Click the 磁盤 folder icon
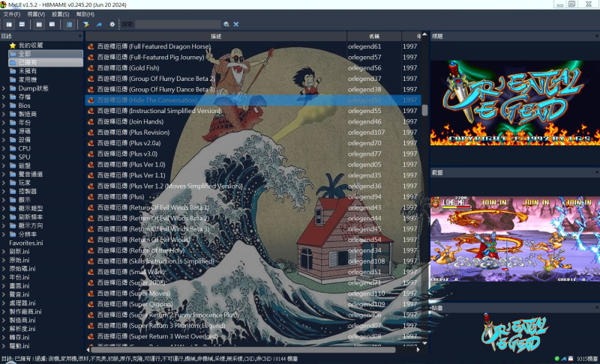Screen dimensions: 600x364 [13, 166]
